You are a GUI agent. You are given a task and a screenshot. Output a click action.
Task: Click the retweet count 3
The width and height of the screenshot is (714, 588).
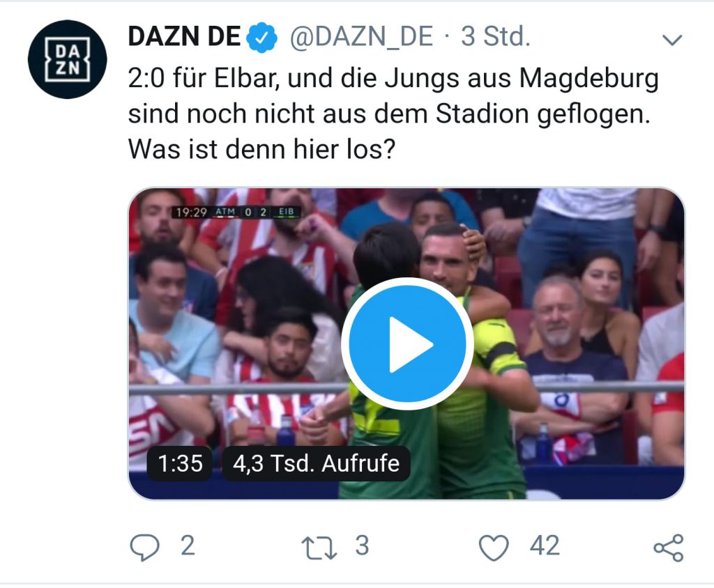coord(362,546)
